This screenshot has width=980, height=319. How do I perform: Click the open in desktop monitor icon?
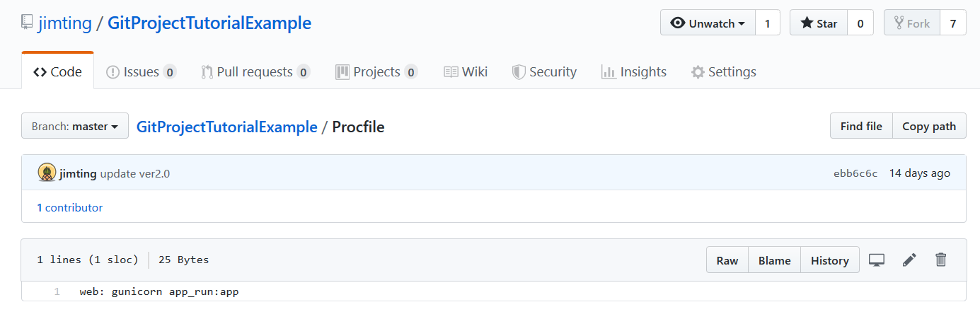(877, 260)
